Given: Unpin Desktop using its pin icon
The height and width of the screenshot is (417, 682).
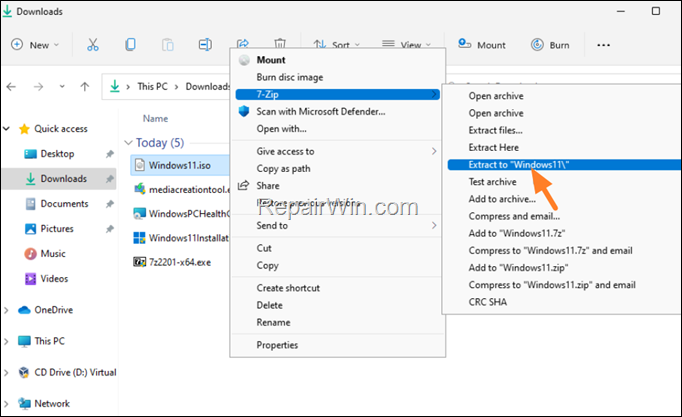Looking at the screenshot, I should pos(110,154).
